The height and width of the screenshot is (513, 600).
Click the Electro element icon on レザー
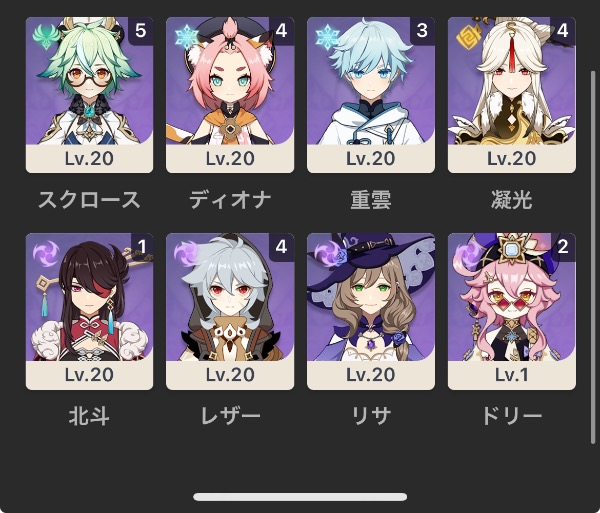tap(186, 254)
